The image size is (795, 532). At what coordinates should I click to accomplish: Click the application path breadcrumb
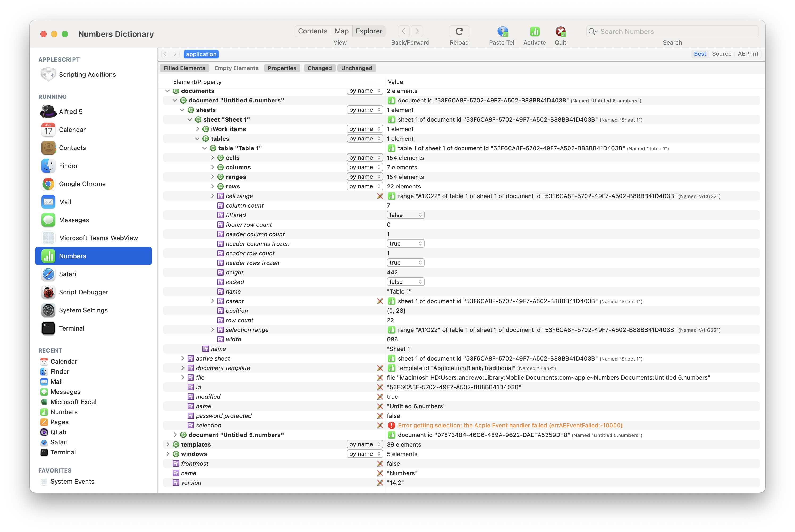[201, 54]
